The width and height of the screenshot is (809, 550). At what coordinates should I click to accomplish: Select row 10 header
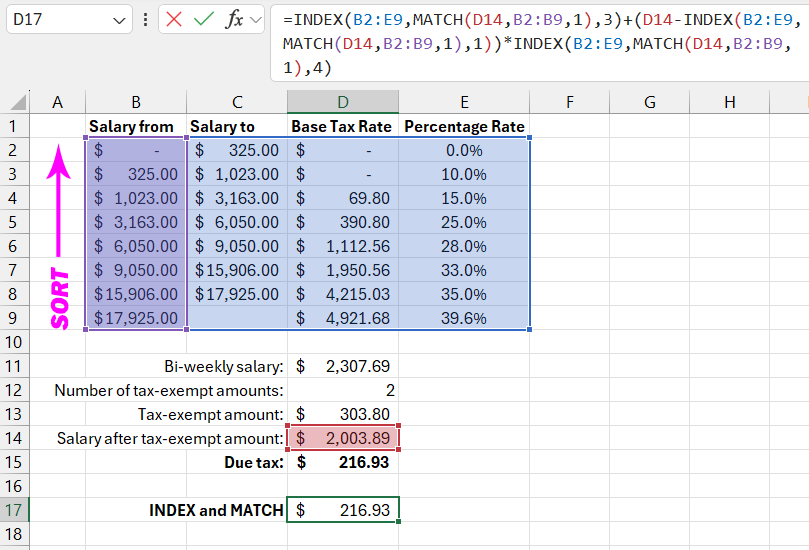point(14,342)
